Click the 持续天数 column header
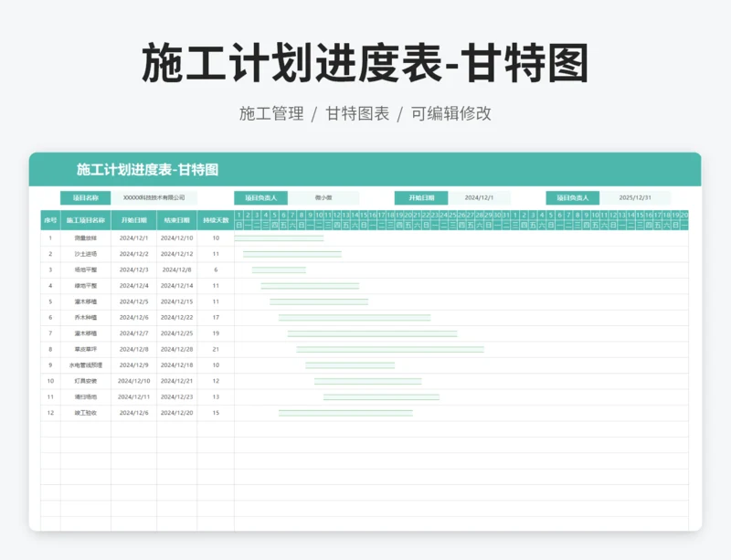The height and width of the screenshot is (560, 731). pyautogui.click(x=216, y=220)
